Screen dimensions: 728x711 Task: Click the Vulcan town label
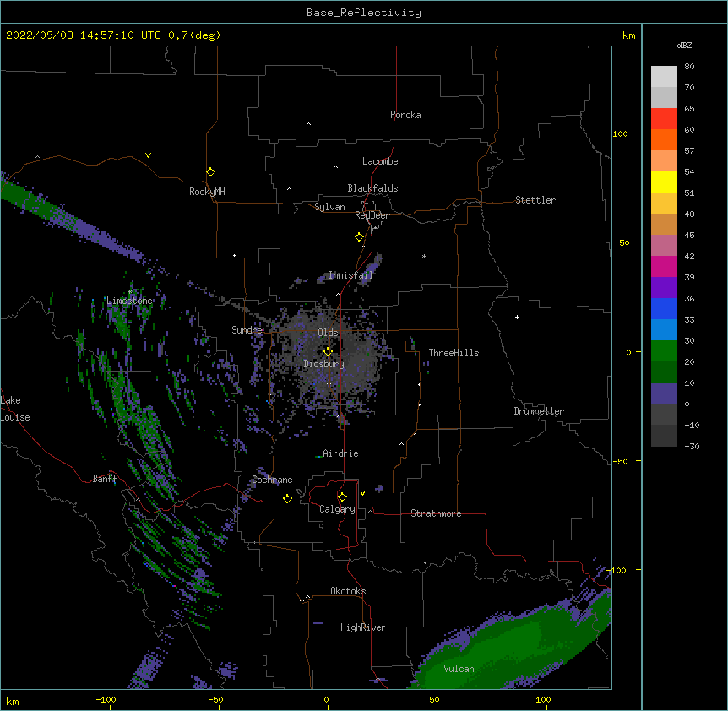(459, 669)
